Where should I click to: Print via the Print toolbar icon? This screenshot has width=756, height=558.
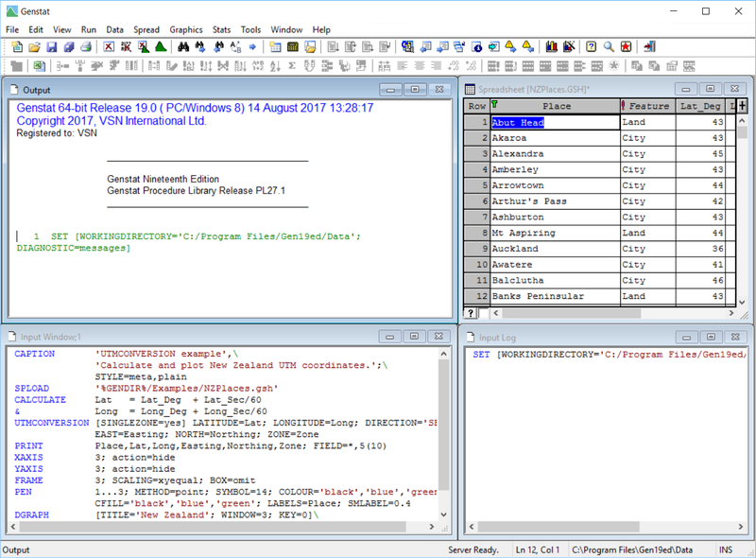87,47
